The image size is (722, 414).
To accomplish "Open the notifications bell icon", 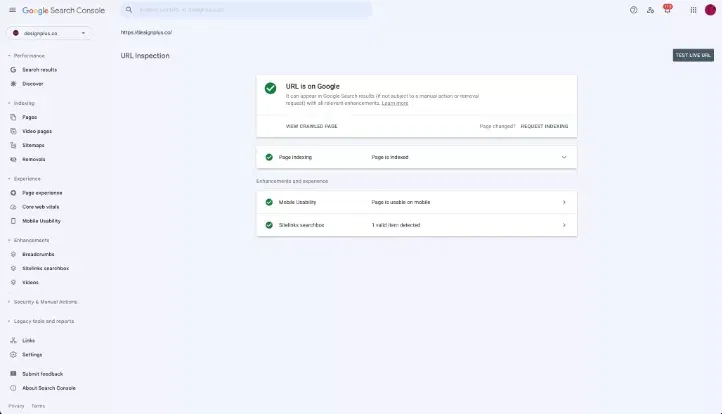I will [x=667, y=9].
